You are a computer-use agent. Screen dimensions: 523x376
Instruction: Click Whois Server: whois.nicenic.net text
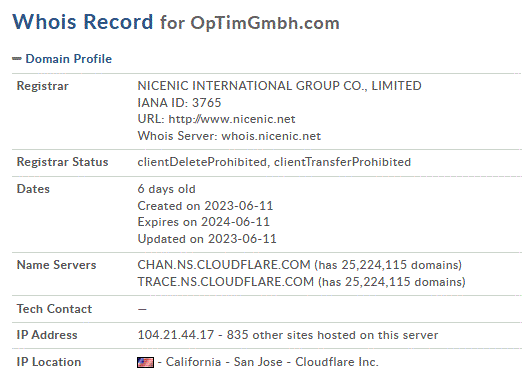click(x=229, y=136)
